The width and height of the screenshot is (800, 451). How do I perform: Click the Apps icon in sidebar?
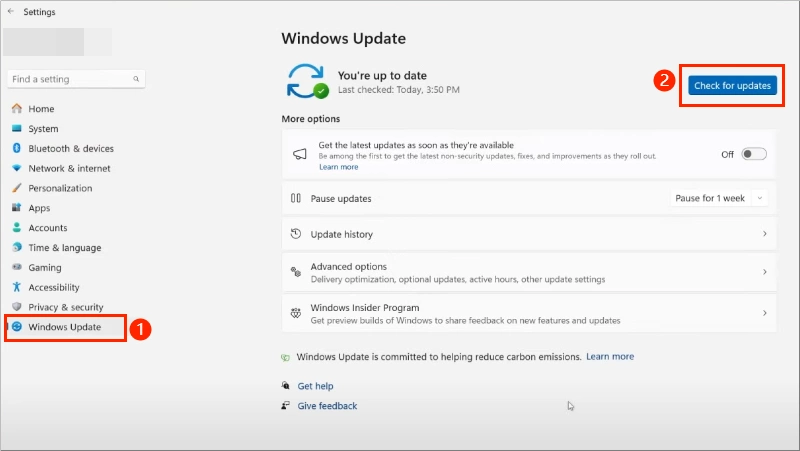[x=17, y=207]
